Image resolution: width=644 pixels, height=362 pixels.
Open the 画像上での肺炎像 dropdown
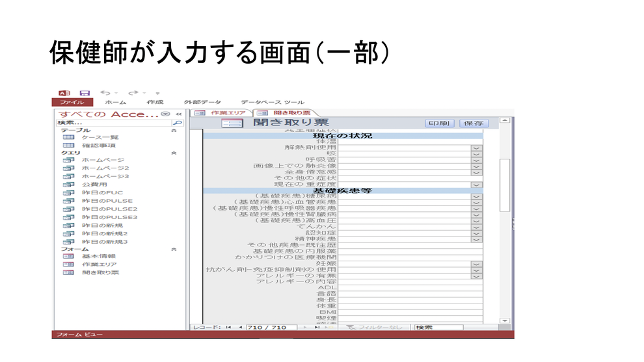point(476,166)
